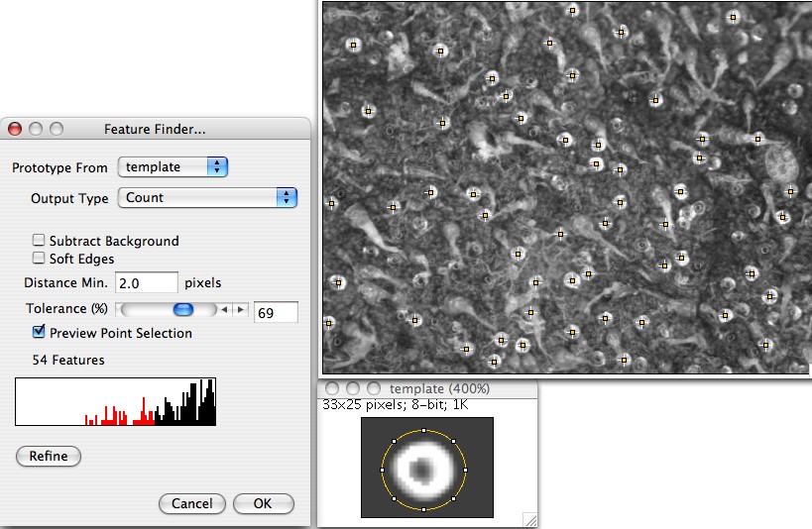Click OK to confirm Feature Finder
Image resolution: width=812 pixels, height=529 pixels.
(x=263, y=503)
